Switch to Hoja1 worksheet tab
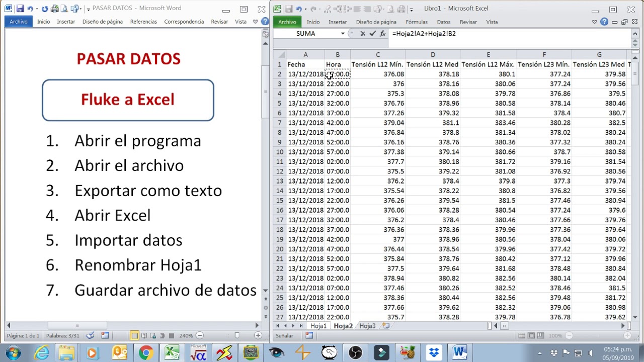The height and width of the screenshot is (362, 644). click(318, 326)
